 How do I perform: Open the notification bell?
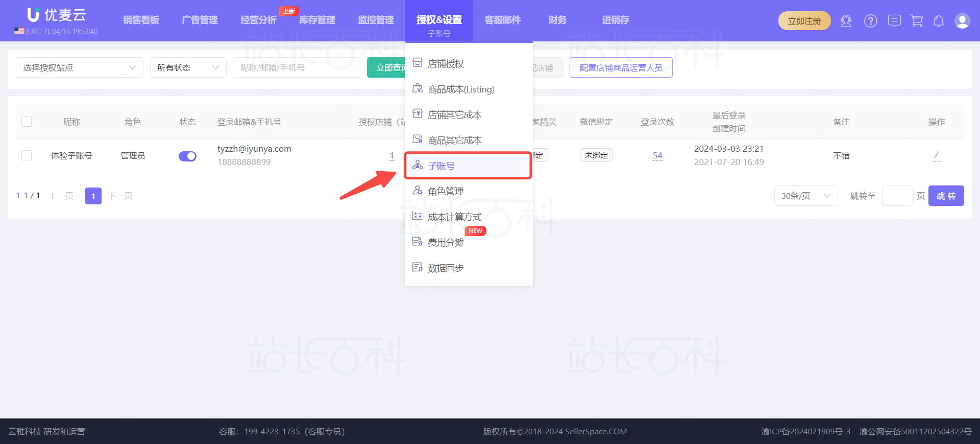click(938, 21)
